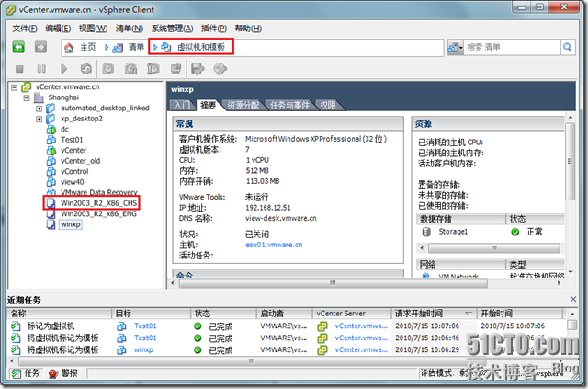Screen dimensions: 588x389
Task: Open the 插件(P) menu
Action: (214, 29)
